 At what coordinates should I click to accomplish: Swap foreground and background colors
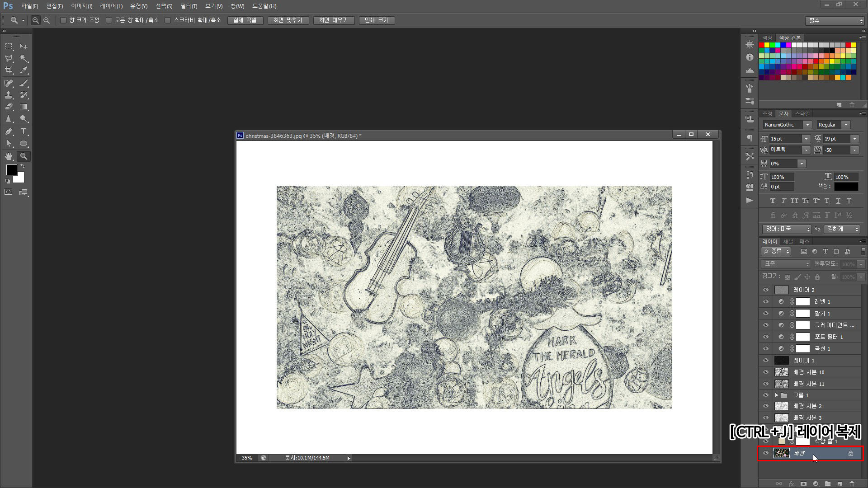[x=23, y=166]
